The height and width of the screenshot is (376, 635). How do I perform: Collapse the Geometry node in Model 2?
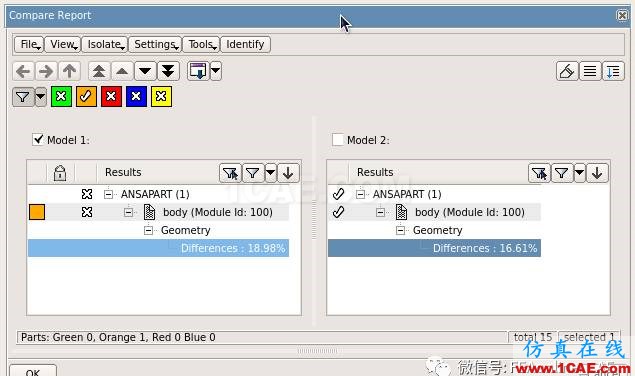(400, 230)
